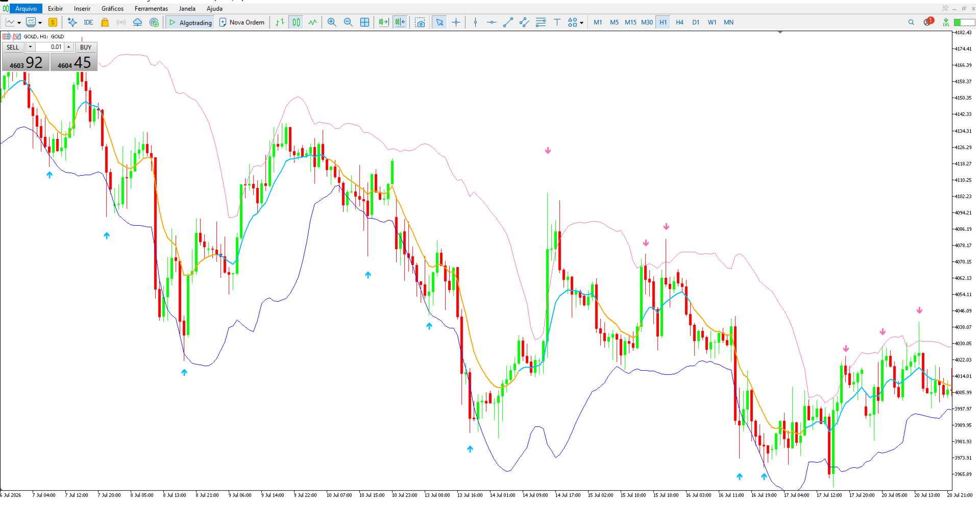Open the Janela menu
The image size is (980, 527).
(x=187, y=9)
